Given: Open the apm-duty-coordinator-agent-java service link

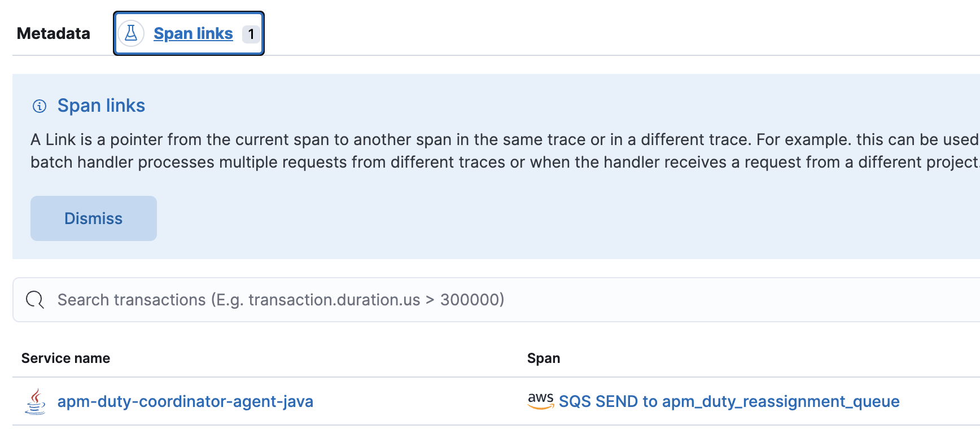Looking at the screenshot, I should (x=185, y=401).
